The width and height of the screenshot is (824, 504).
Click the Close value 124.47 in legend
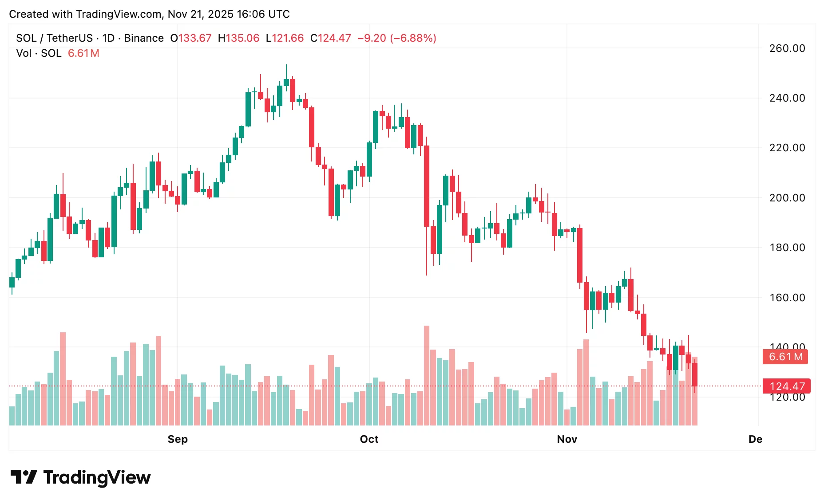pyautogui.click(x=334, y=38)
